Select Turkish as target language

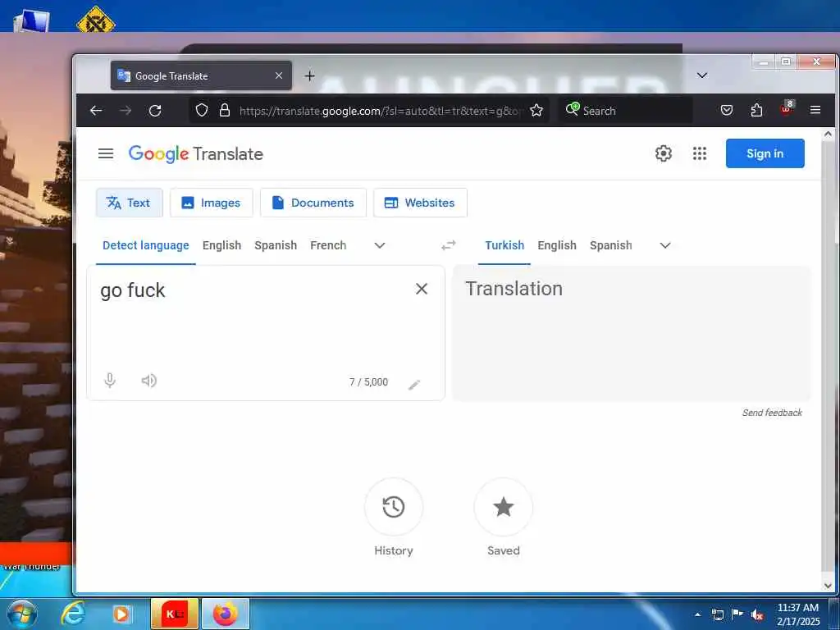click(x=504, y=245)
